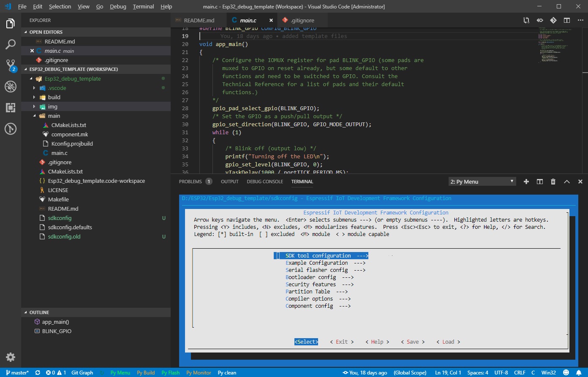Click the language mode C in status bar
This screenshot has height=377, width=588.
tap(533, 373)
